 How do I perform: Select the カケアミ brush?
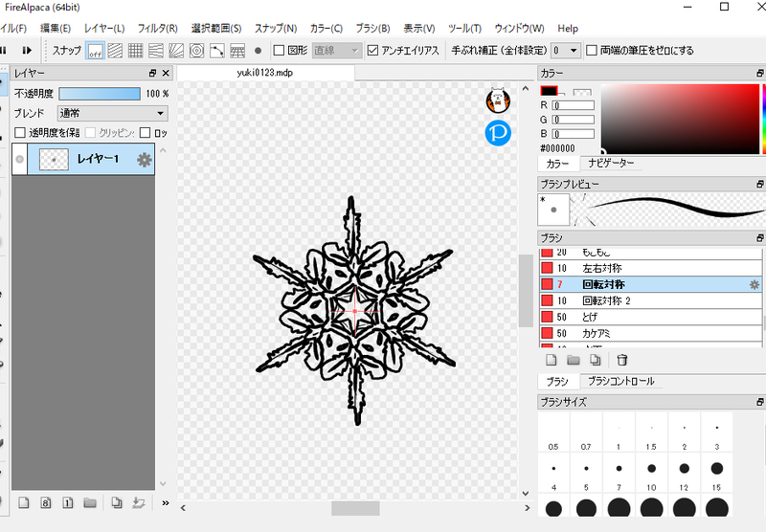pyautogui.click(x=650, y=333)
